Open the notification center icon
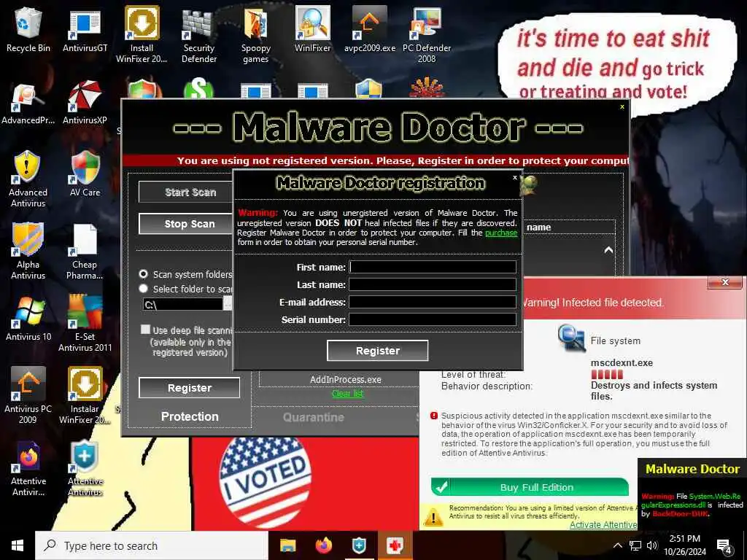 tap(724, 546)
